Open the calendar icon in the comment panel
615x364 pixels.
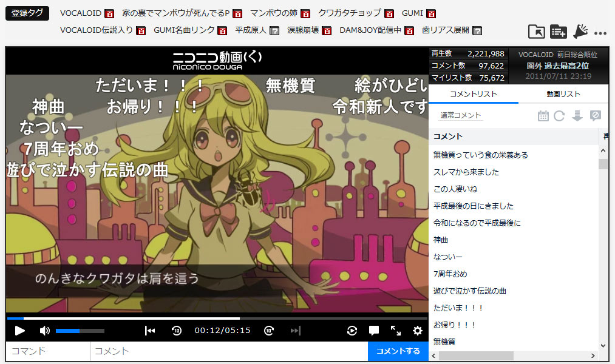pos(543,116)
